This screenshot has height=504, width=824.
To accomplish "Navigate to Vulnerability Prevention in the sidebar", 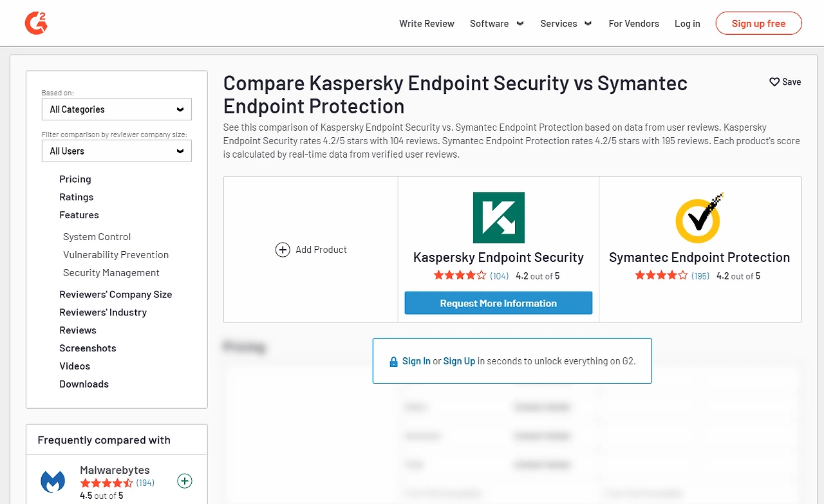I will point(116,255).
